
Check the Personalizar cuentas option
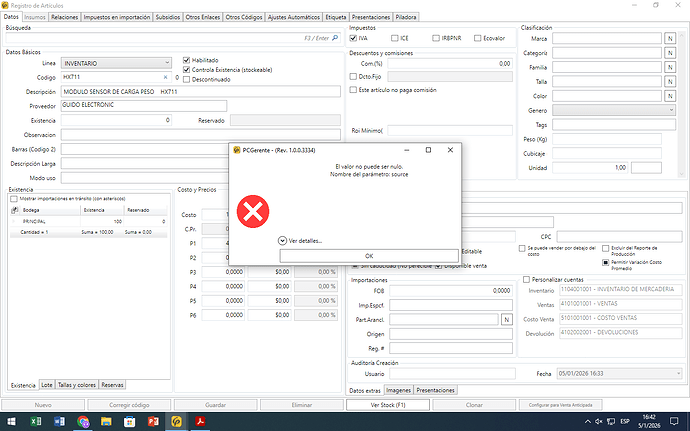pyautogui.click(x=527, y=279)
